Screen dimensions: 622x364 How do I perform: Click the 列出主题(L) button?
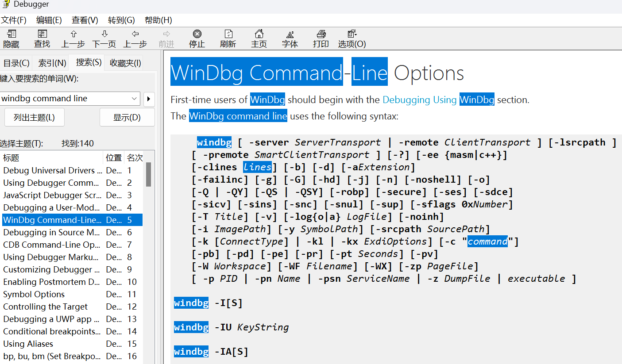click(34, 117)
